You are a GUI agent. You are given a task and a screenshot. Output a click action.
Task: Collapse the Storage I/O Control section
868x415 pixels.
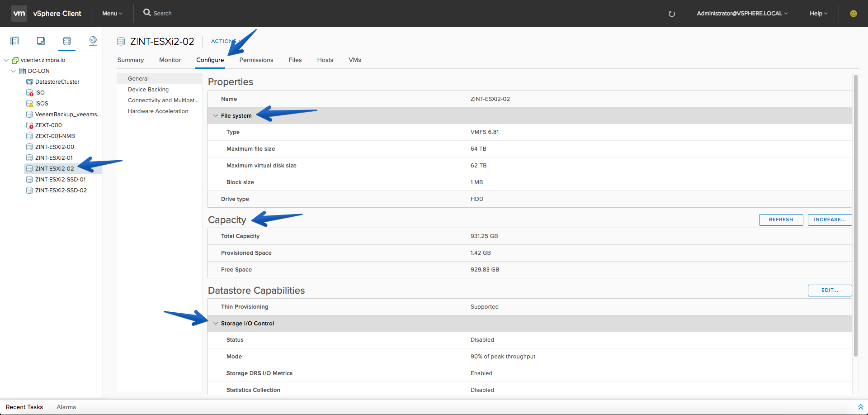[x=216, y=324]
